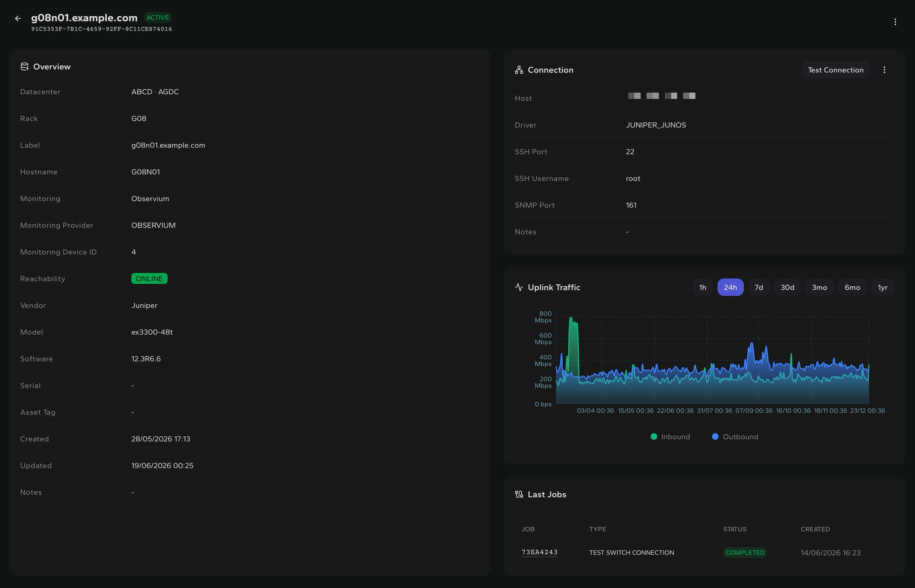This screenshot has height=588, width=915.
Task: Click the TEST SWITCH CONNECTION job type
Action: [x=631, y=553]
